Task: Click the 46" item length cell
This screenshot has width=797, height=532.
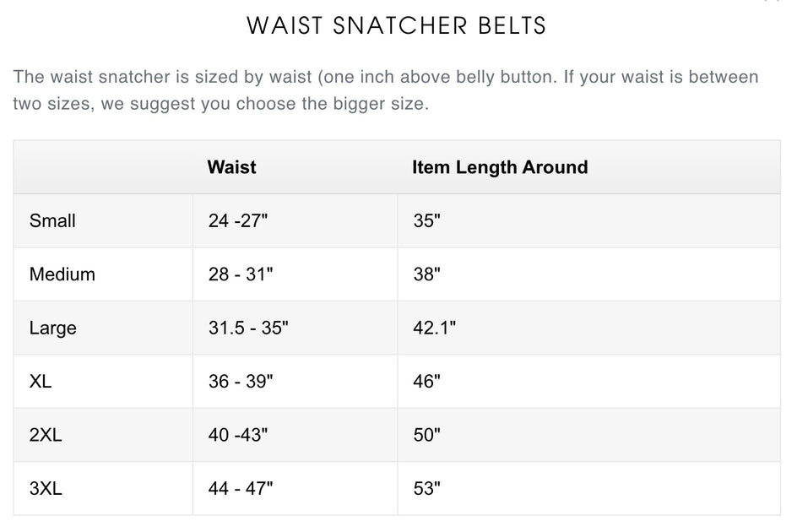Action: (427, 382)
